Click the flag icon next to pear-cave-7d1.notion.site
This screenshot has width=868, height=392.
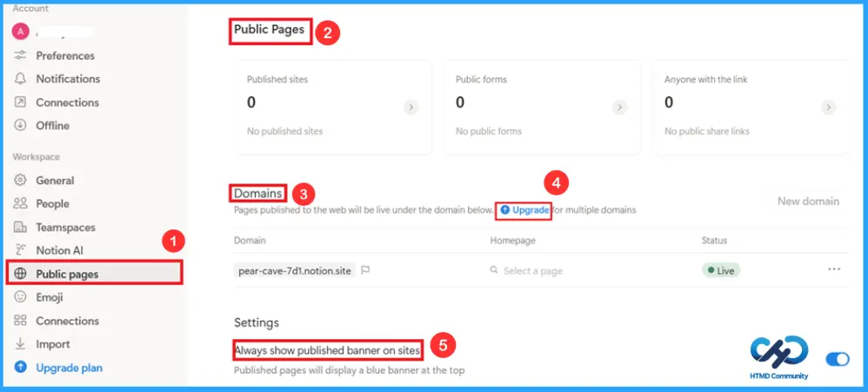pyautogui.click(x=365, y=270)
